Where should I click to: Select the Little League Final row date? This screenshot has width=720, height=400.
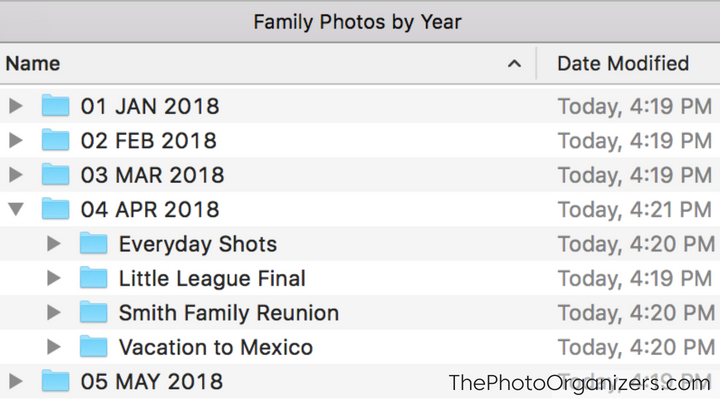(635, 278)
